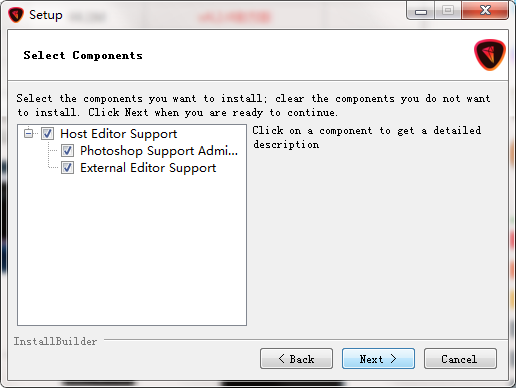Close the Setup window

485,11
